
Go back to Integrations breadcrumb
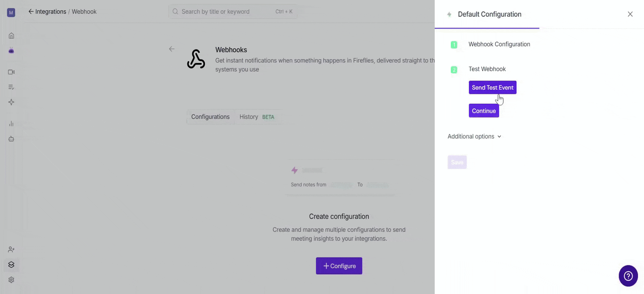click(x=47, y=12)
